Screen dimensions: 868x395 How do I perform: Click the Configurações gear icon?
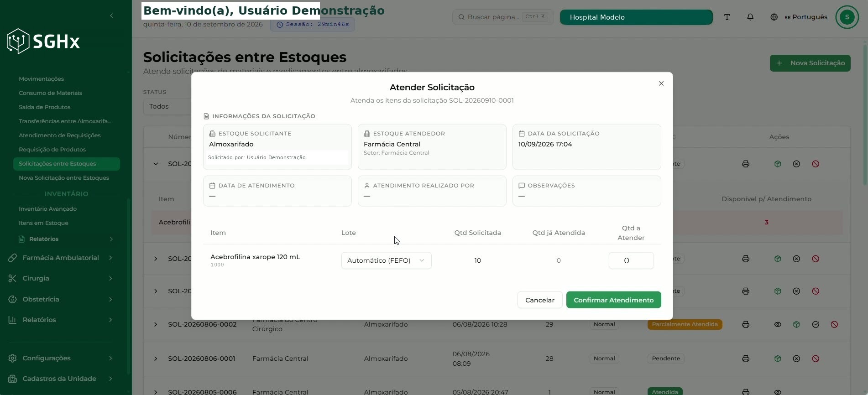pyautogui.click(x=12, y=359)
